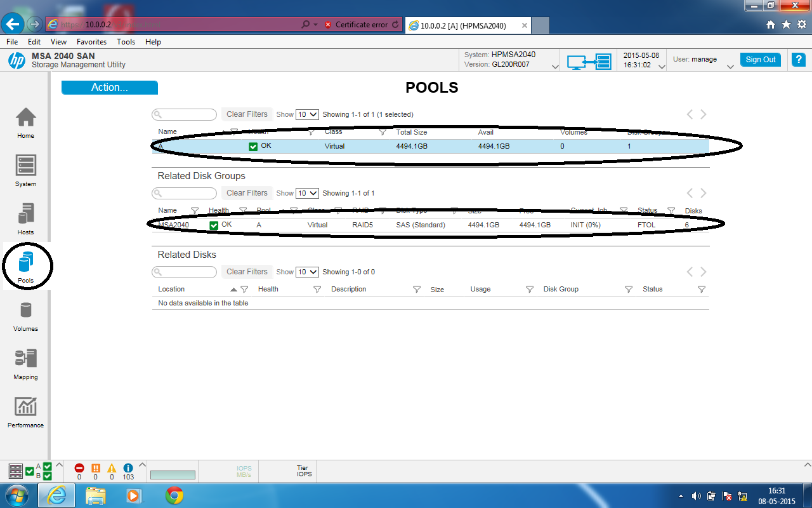Image resolution: width=812 pixels, height=508 pixels.
Task: Open the Performance sidebar panel
Action: (x=25, y=410)
